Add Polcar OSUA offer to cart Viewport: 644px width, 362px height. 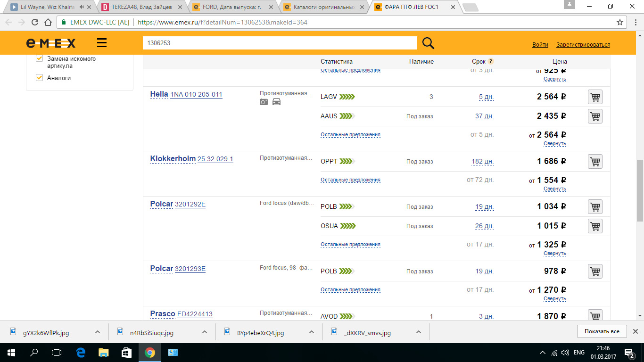(595, 226)
